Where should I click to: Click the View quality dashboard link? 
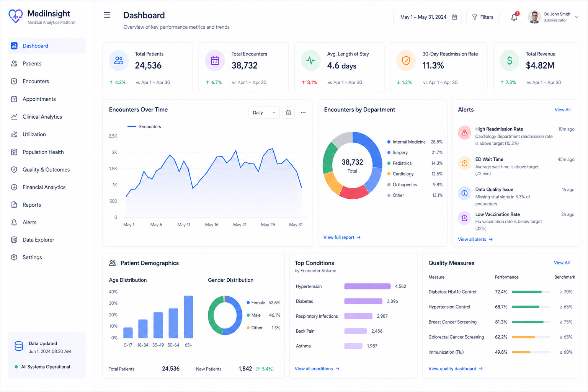pyautogui.click(x=456, y=369)
